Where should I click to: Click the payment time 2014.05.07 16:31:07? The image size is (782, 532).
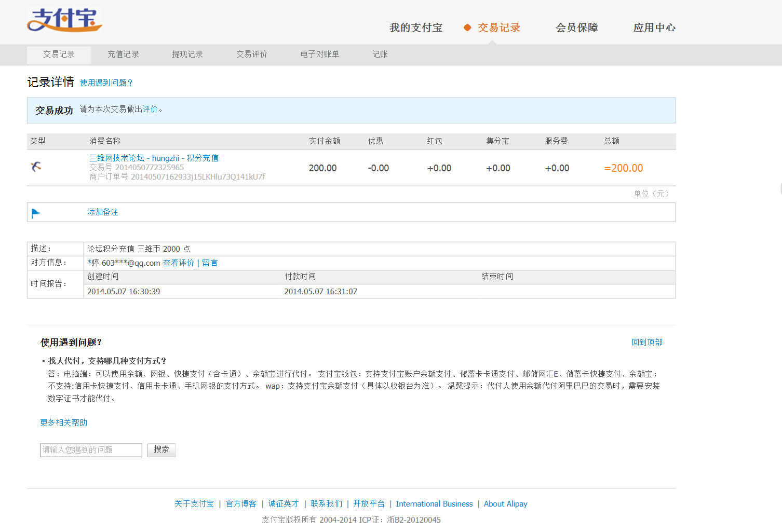[x=321, y=292]
